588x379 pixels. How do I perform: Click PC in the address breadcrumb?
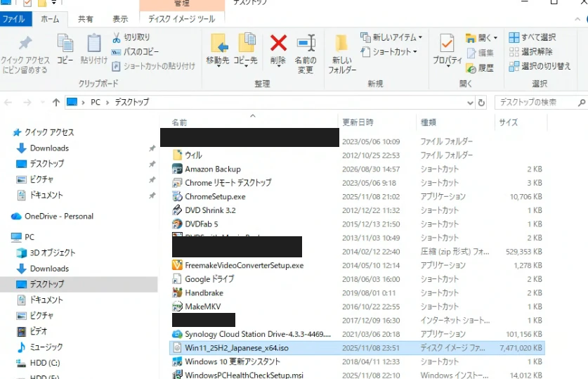click(x=96, y=102)
